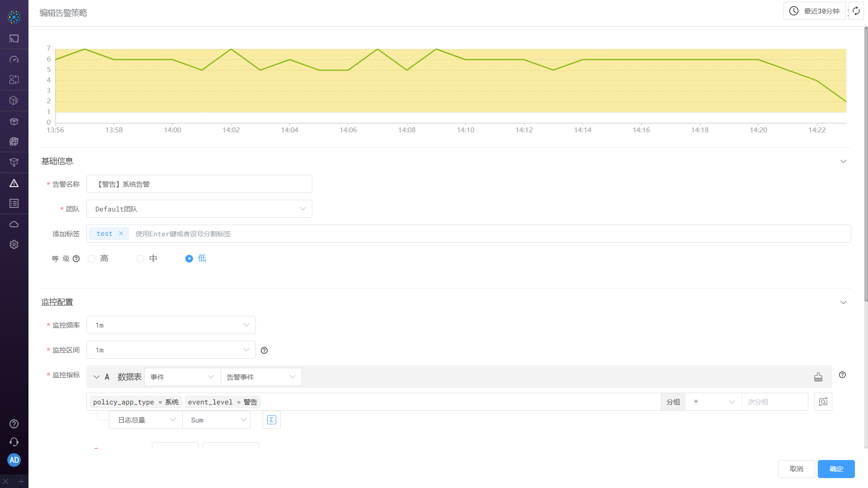
Task: Click the 告警名称 input field
Action: [x=199, y=184]
